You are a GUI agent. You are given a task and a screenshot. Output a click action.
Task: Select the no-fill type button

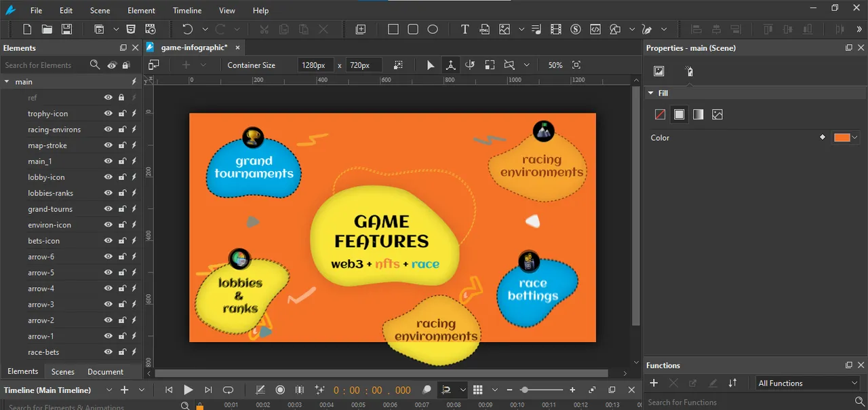point(660,115)
